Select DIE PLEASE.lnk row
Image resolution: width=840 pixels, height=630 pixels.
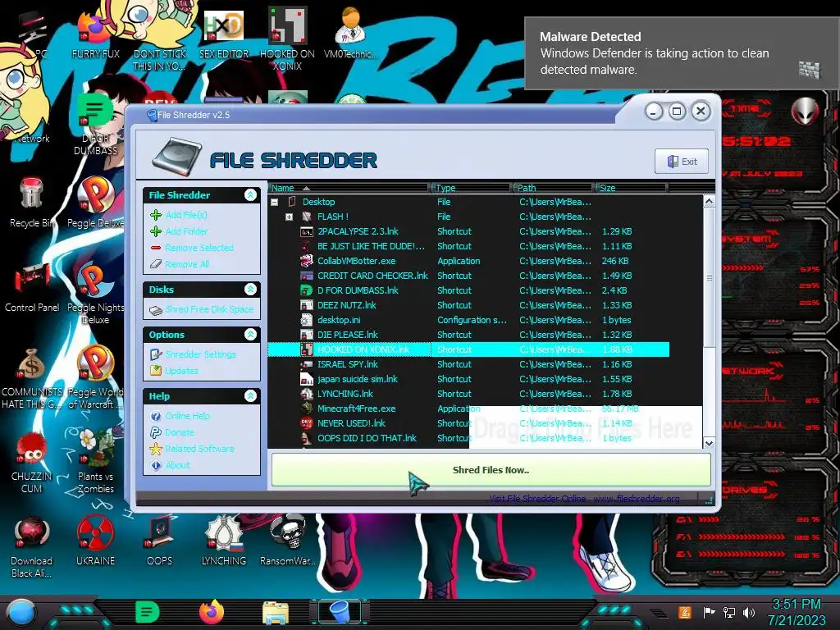pos(468,335)
